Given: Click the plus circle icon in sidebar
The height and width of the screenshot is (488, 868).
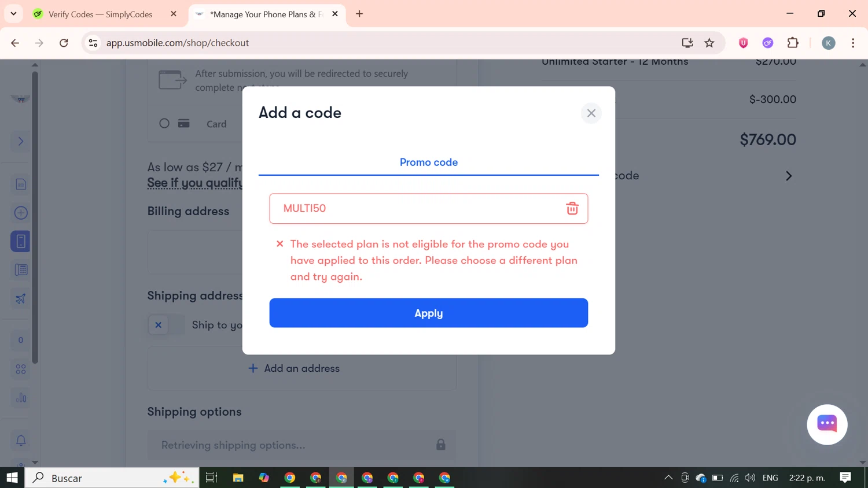Looking at the screenshot, I should [21, 213].
